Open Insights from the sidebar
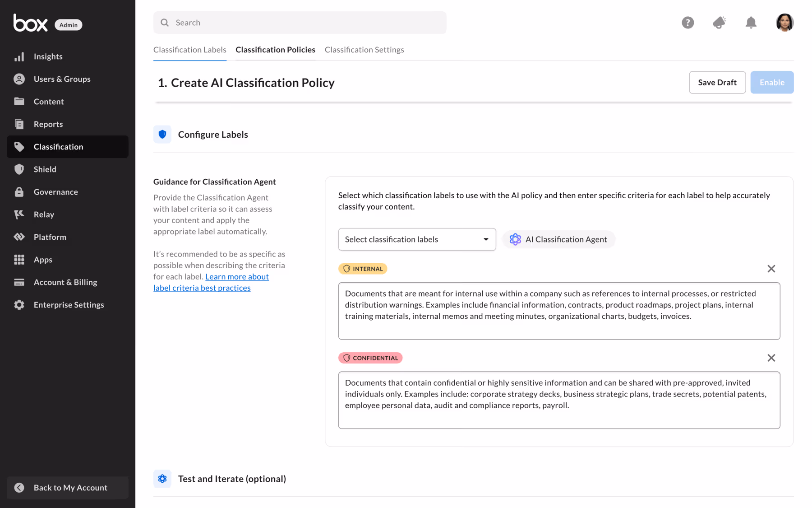Viewport: 812px width, 508px height. point(48,56)
